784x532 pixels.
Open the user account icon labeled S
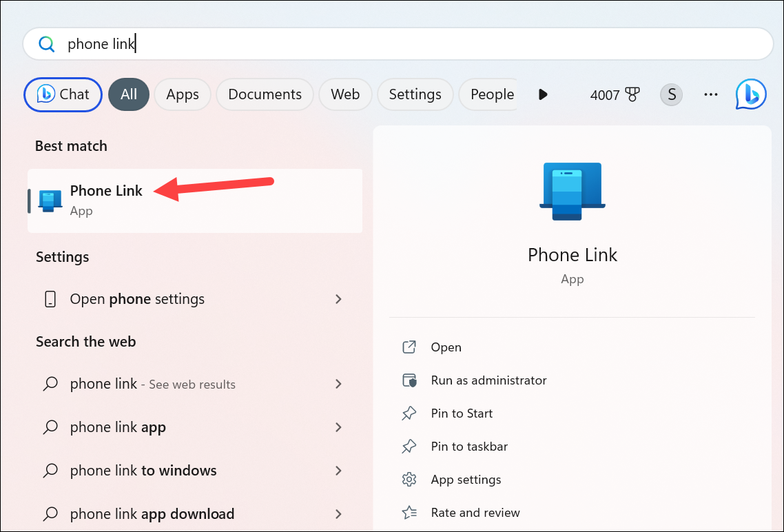671,94
